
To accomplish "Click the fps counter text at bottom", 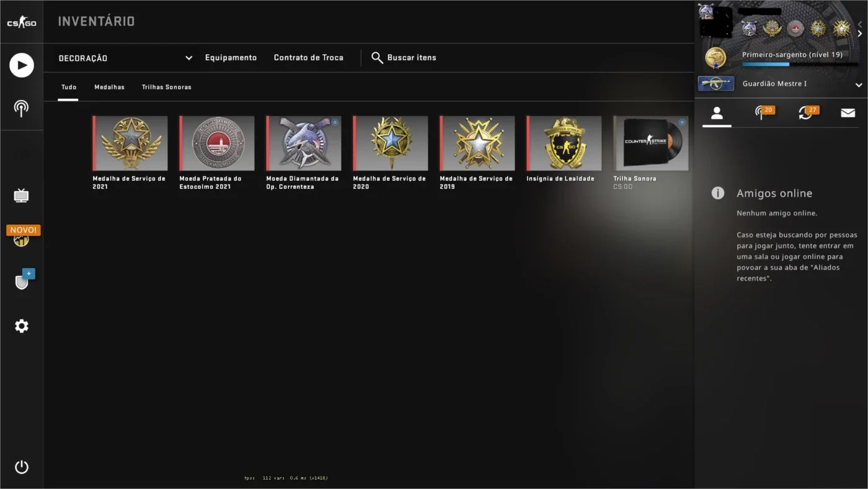I will pyautogui.click(x=286, y=478).
